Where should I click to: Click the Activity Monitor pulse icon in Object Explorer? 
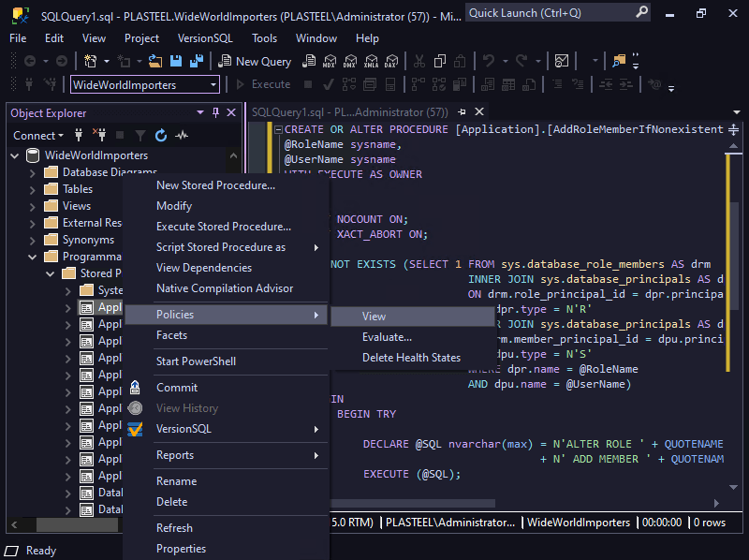(182, 136)
